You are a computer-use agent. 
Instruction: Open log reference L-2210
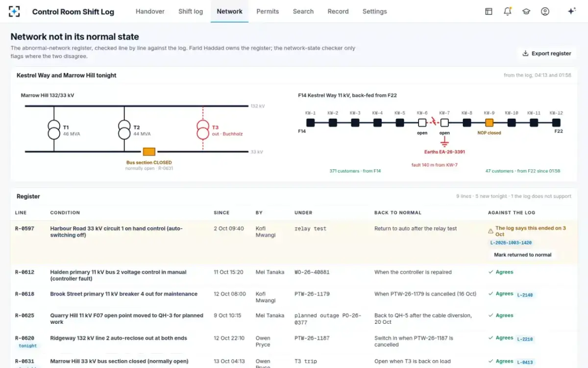coord(525,339)
